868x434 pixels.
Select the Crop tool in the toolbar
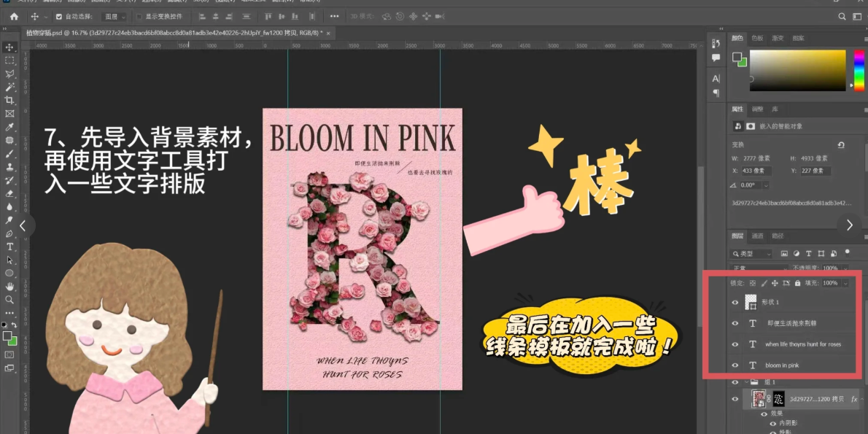9,100
